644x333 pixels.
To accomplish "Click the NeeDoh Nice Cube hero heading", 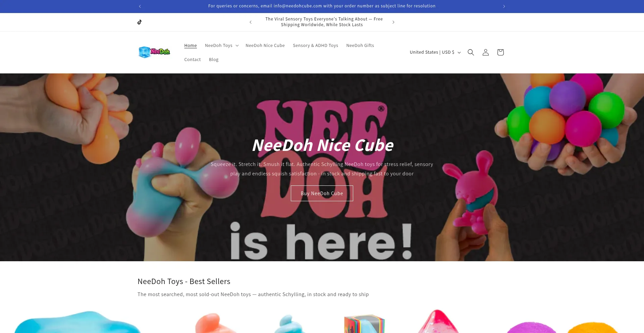I will point(322,145).
